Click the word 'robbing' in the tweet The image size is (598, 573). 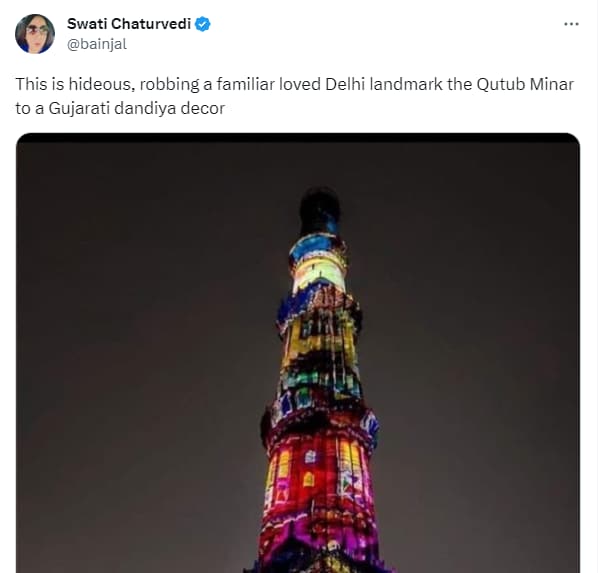[x=169, y=84]
